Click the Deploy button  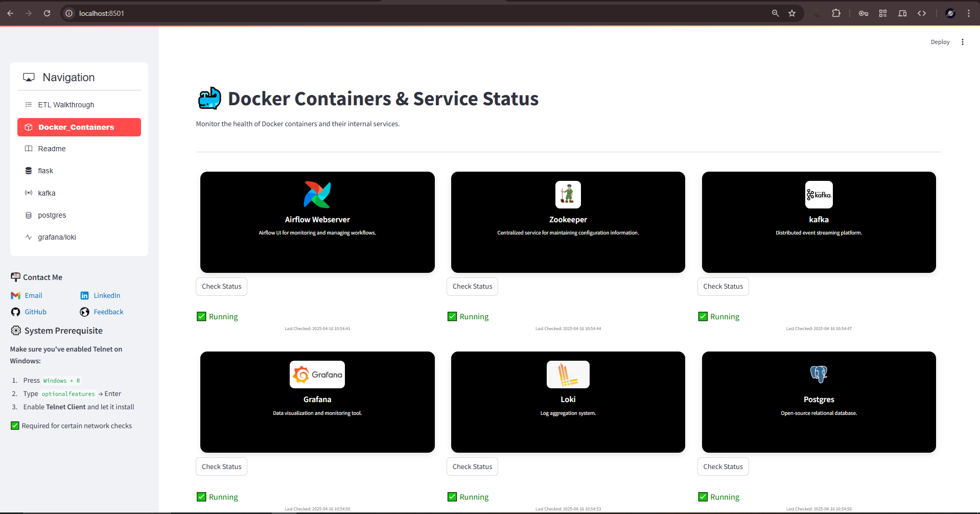940,42
